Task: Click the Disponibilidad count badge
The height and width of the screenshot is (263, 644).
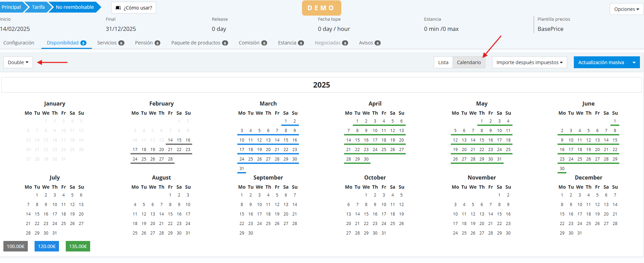Action: pos(83,43)
